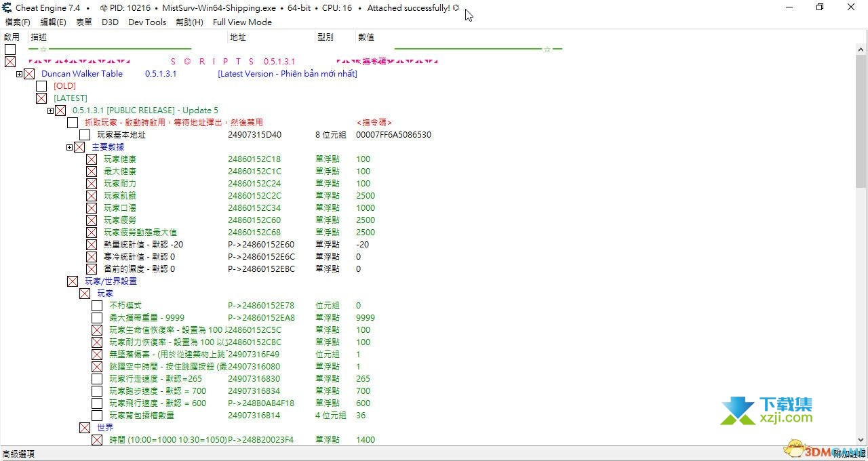The width and height of the screenshot is (868, 461).
Task: Click the 描述 column header
Action: point(39,37)
